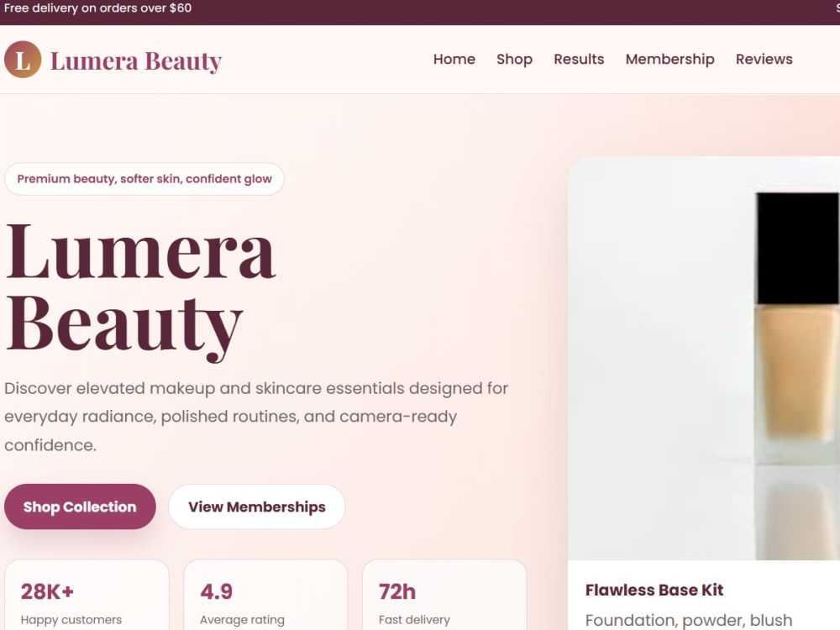The image size is (840, 630).
Task: Click the 72h fast delivery stat
Action: click(444, 596)
